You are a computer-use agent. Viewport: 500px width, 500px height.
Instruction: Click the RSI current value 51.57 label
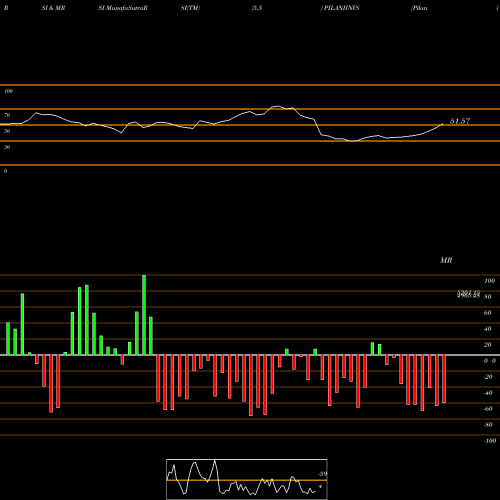click(460, 121)
